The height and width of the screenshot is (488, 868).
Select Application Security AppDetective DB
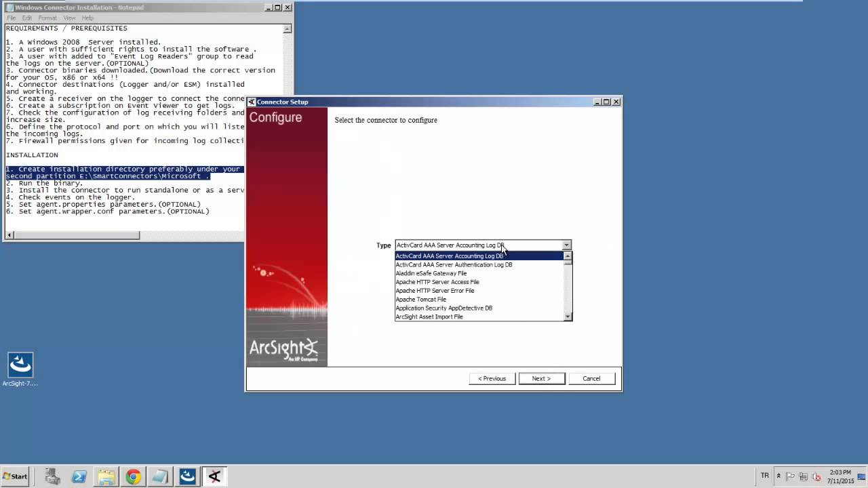click(x=479, y=308)
